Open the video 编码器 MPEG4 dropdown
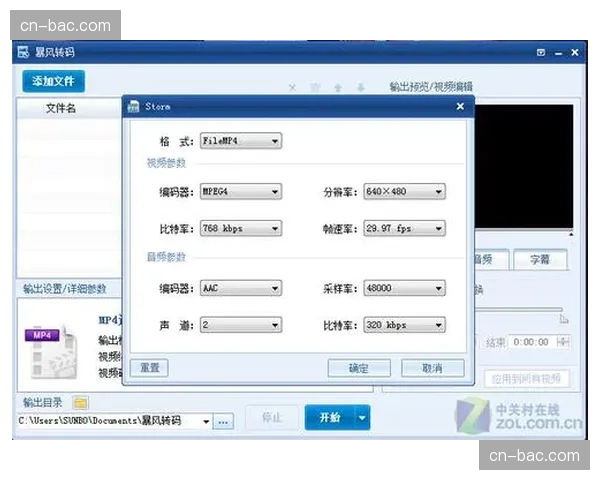The width and height of the screenshot is (600, 480). point(241,191)
